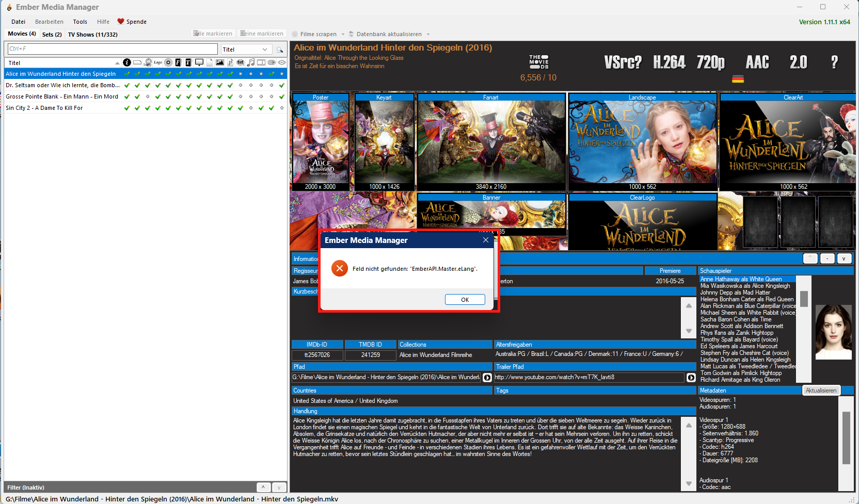Click the Logo text column header icon
The width and height of the screenshot is (859, 504).
click(158, 62)
